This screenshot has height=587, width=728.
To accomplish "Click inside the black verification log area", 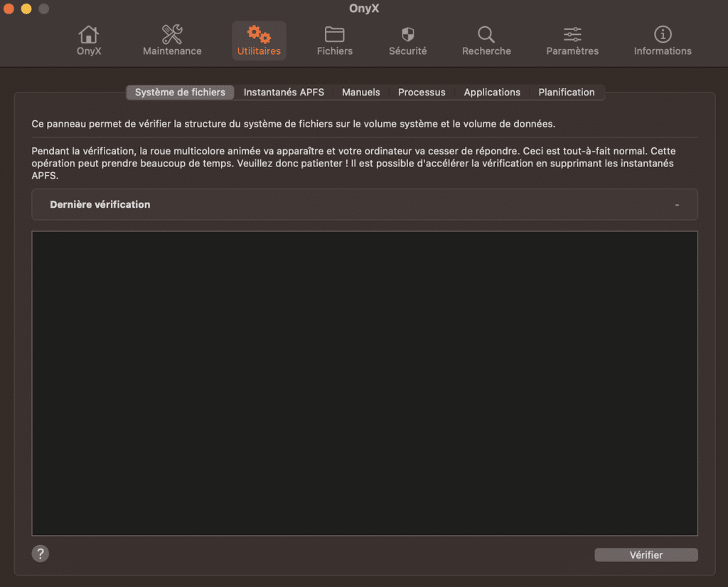I will (365, 384).
